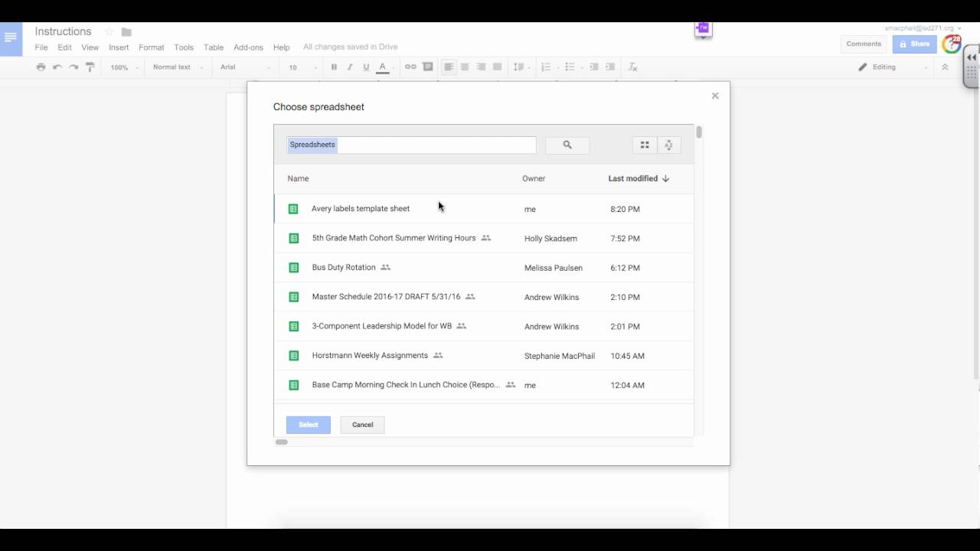Click the Insert comment icon
980x551 pixels.
(428, 67)
